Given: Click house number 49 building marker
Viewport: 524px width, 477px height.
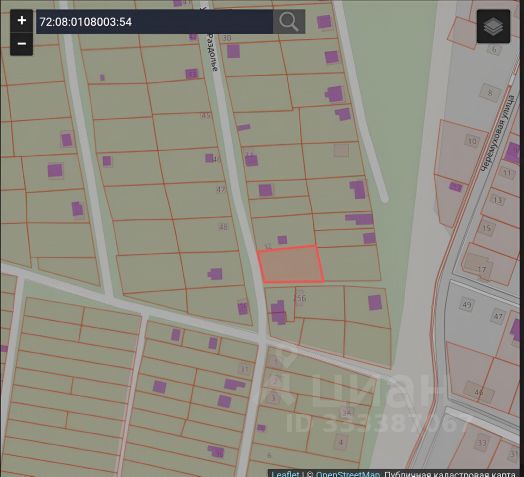Looking at the screenshot, I should 467,305.
